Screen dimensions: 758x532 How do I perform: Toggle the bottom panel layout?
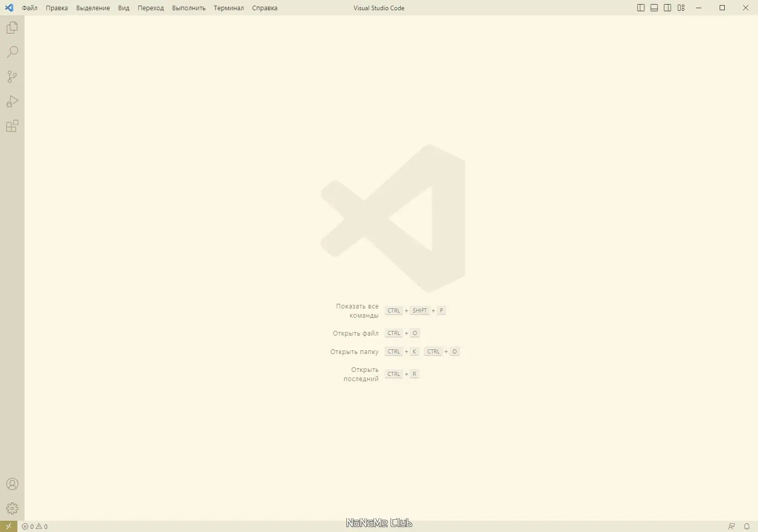654,8
